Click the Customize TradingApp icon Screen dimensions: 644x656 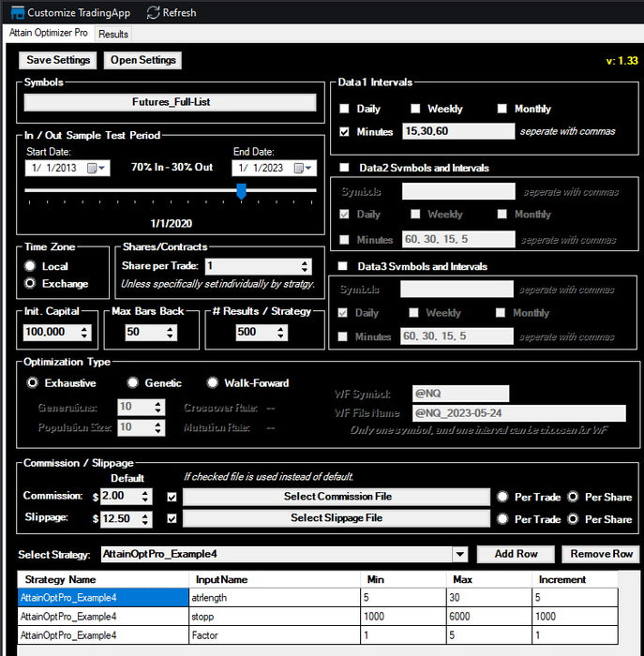coord(16,13)
